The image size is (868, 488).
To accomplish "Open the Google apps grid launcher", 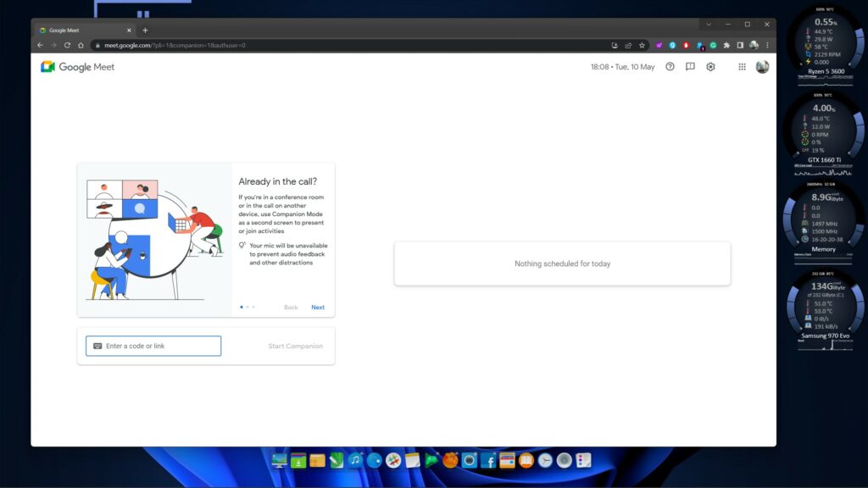I will [x=742, y=67].
